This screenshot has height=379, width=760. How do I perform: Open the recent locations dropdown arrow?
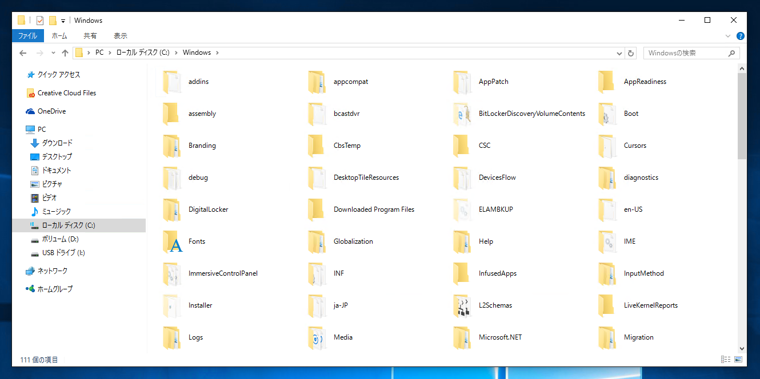[53, 53]
